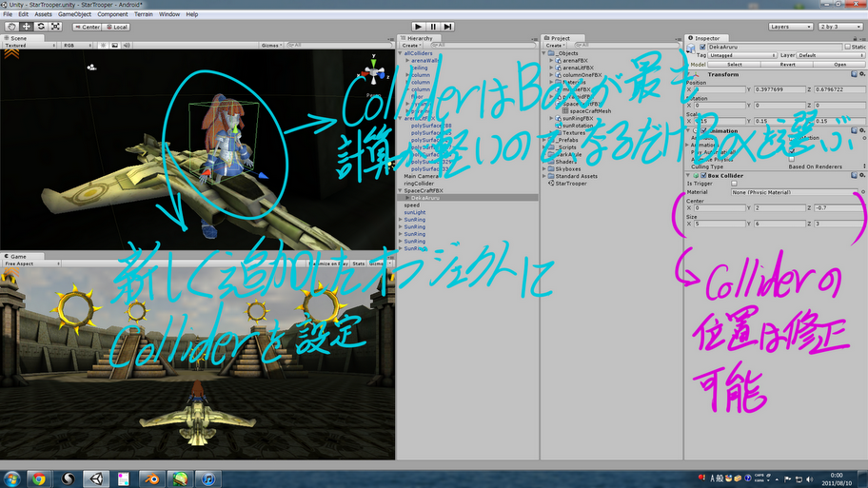Viewport: 868px width, 488px height.
Task: Collapse allColliders in Hierarchy
Action: 401,53
